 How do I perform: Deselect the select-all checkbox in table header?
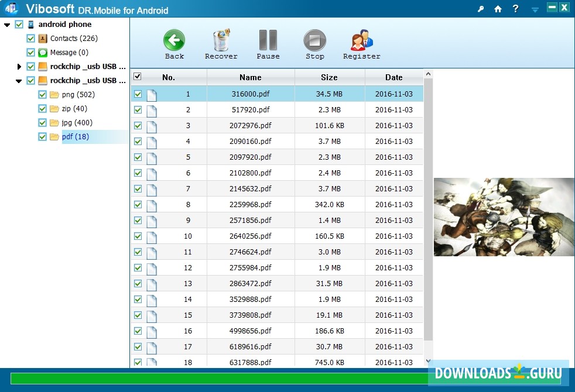137,77
